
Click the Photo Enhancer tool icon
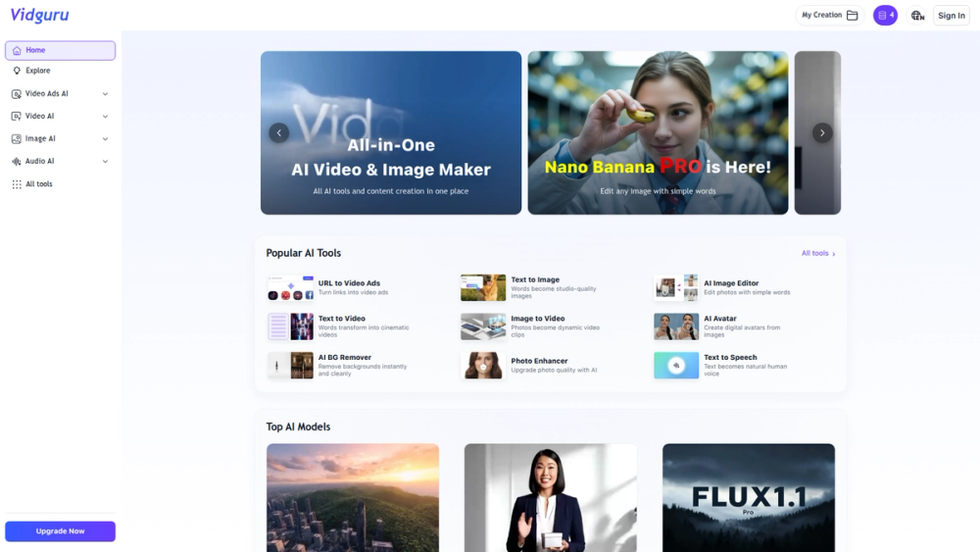tap(483, 366)
